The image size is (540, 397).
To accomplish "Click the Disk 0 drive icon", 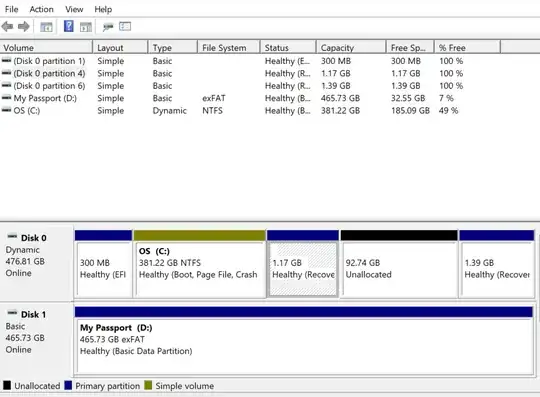I will click(12, 236).
